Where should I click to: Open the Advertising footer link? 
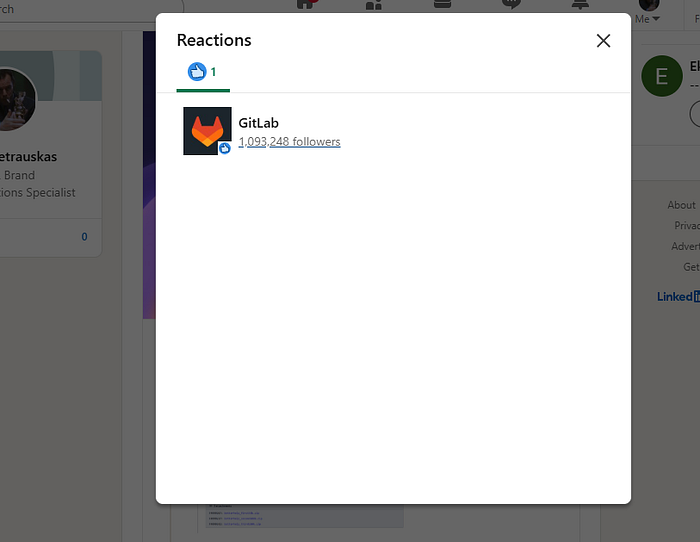pos(685,246)
